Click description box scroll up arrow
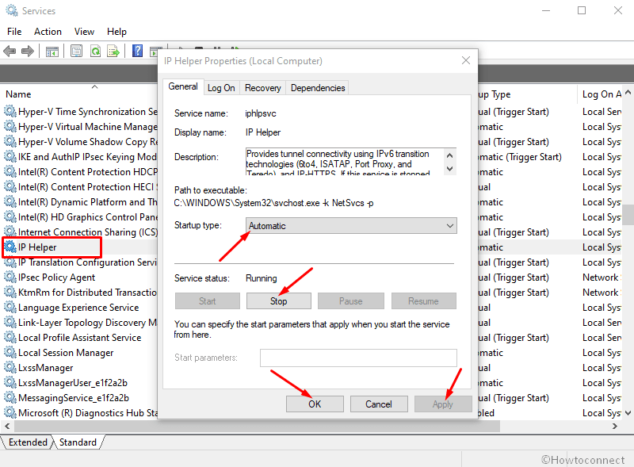 pos(450,156)
